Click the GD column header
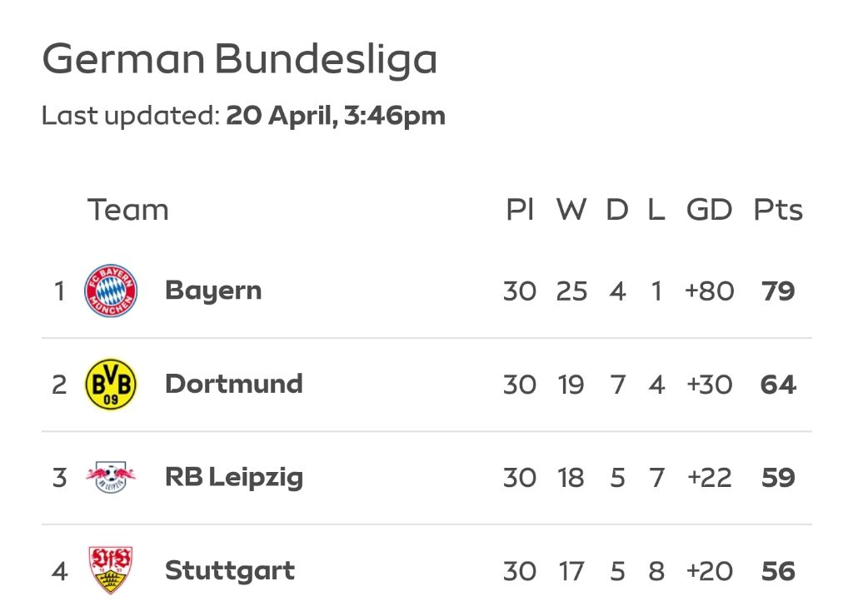Screen dimensions: 853x616 (709, 210)
